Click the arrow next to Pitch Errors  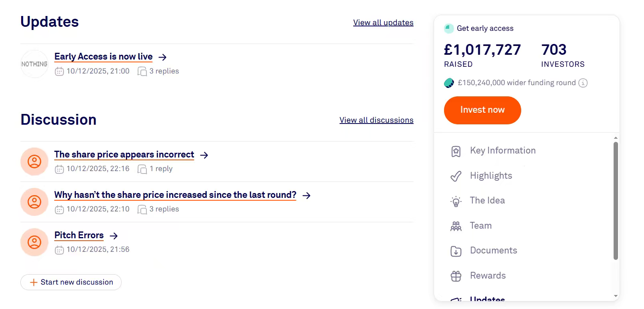114,236
